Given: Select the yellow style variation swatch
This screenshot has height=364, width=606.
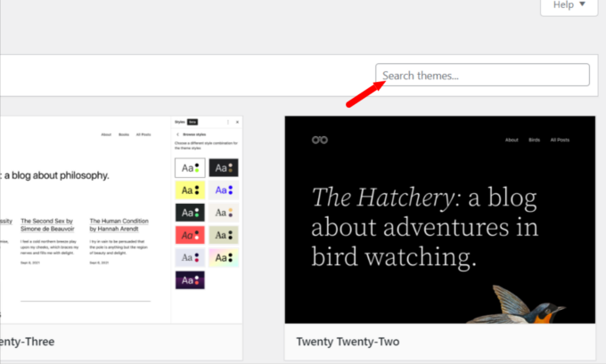Looking at the screenshot, I should click(189, 190).
